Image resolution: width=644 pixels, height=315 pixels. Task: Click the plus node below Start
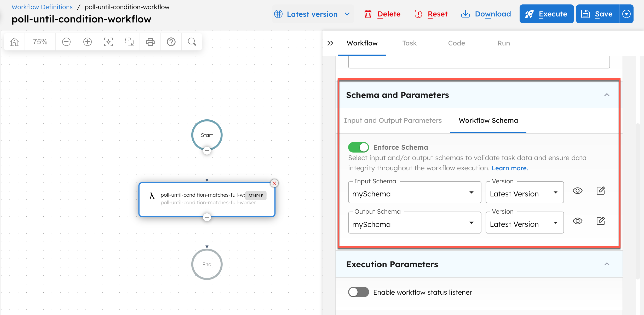pos(207,151)
